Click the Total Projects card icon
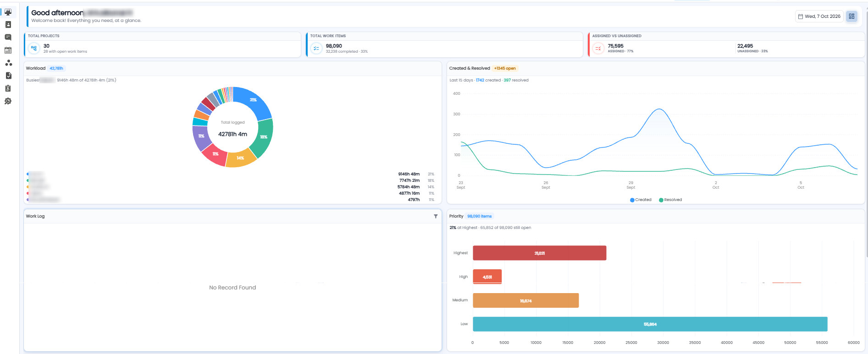Image resolution: width=868 pixels, height=354 pixels. (x=34, y=48)
